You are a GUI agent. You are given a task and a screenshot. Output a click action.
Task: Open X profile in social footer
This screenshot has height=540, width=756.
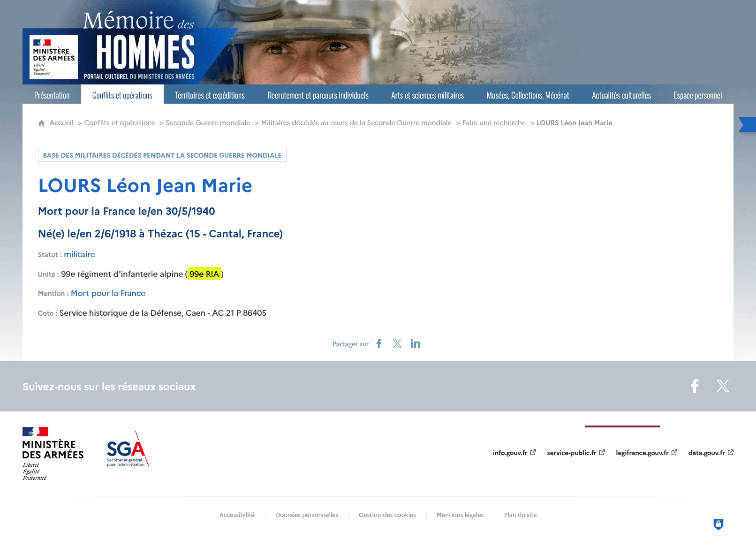(x=723, y=386)
